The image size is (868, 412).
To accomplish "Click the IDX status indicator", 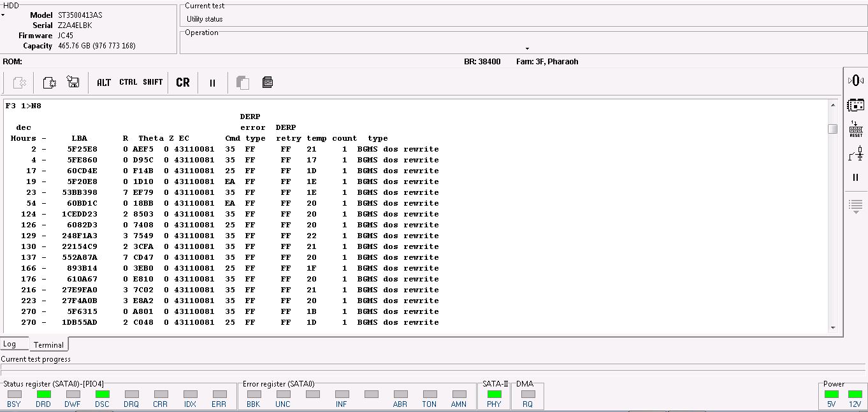I will point(190,394).
